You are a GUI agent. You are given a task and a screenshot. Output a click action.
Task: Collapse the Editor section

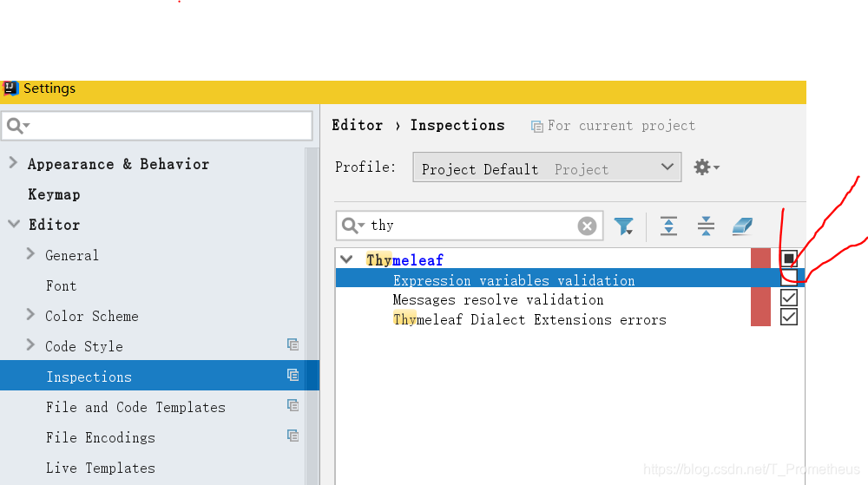pyautogui.click(x=14, y=224)
